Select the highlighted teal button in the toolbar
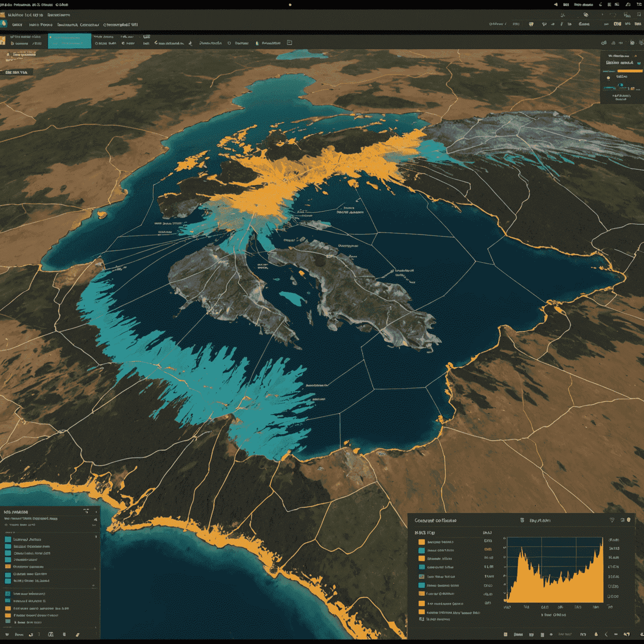 click(x=70, y=41)
